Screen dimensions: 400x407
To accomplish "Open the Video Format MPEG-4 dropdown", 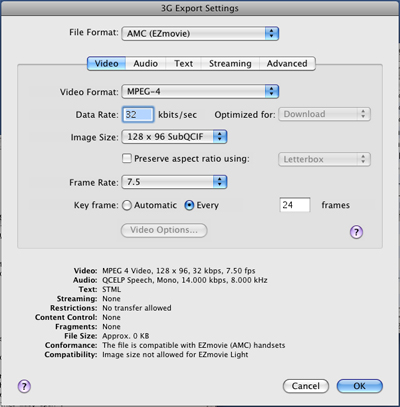I will (200, 91).
